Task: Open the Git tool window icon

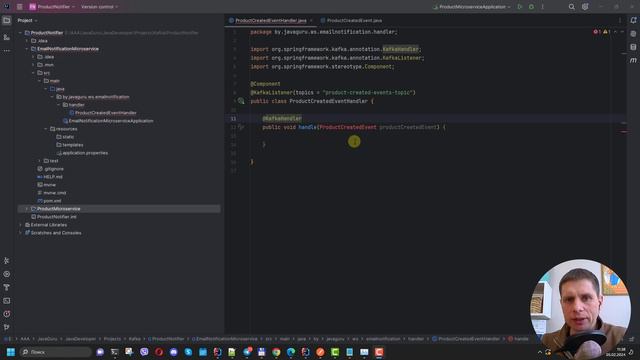Action: tap(7, 327)
